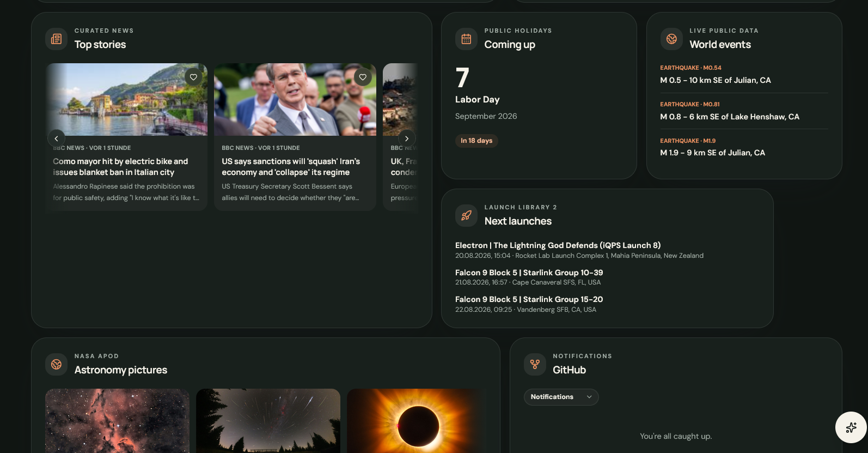Click the 'Next launches' heading

click(x=518, y=221)
